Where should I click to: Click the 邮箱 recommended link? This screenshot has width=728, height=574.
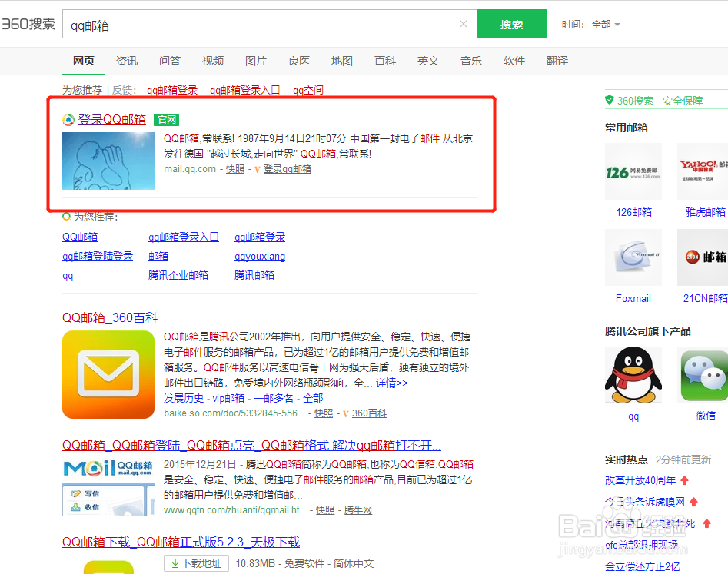tap(158, 256)
